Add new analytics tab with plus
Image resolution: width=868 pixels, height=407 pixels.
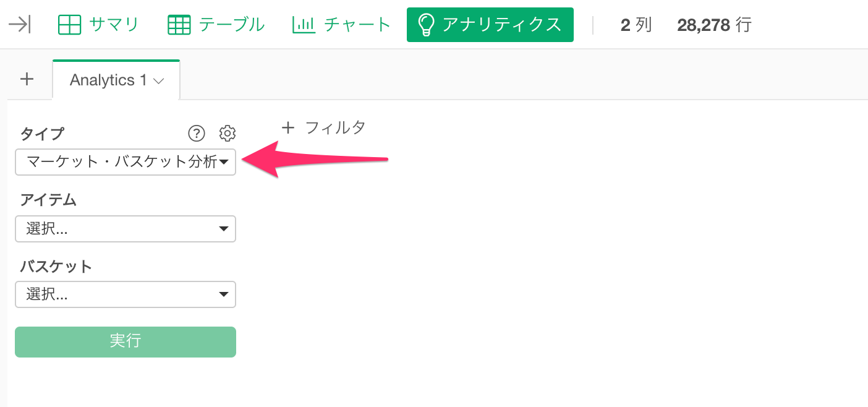[27, 79]
